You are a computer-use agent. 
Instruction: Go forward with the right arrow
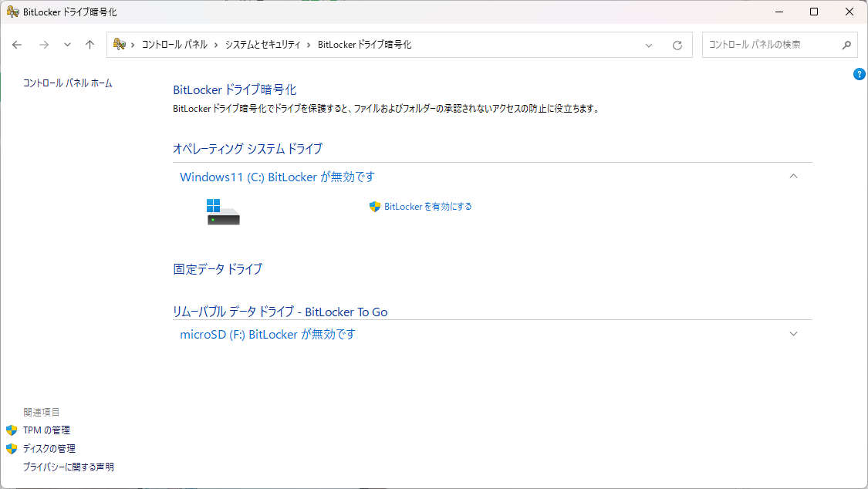point(44,45)
